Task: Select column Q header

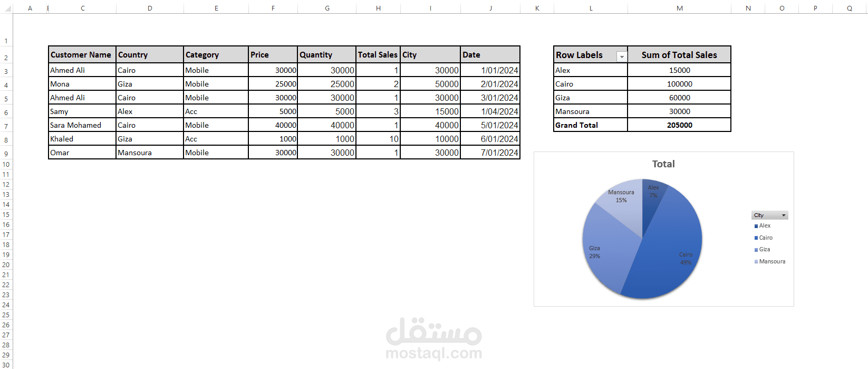Action: (x=850, y=8)
